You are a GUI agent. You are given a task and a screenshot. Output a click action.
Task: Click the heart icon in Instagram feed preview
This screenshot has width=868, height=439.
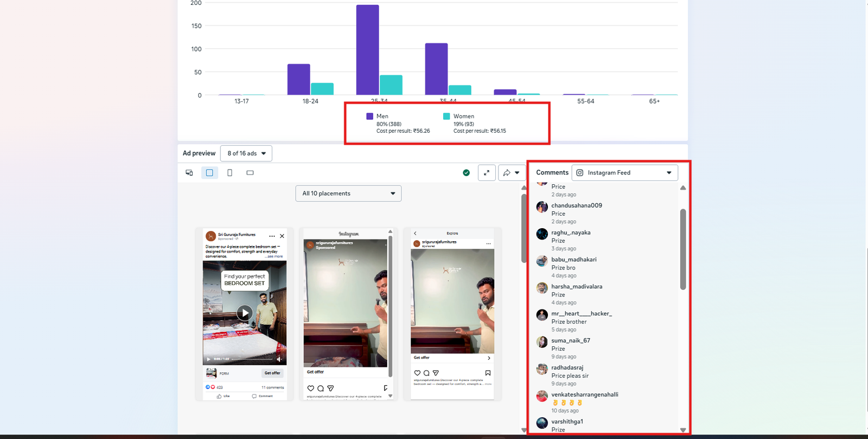point(310,388)
